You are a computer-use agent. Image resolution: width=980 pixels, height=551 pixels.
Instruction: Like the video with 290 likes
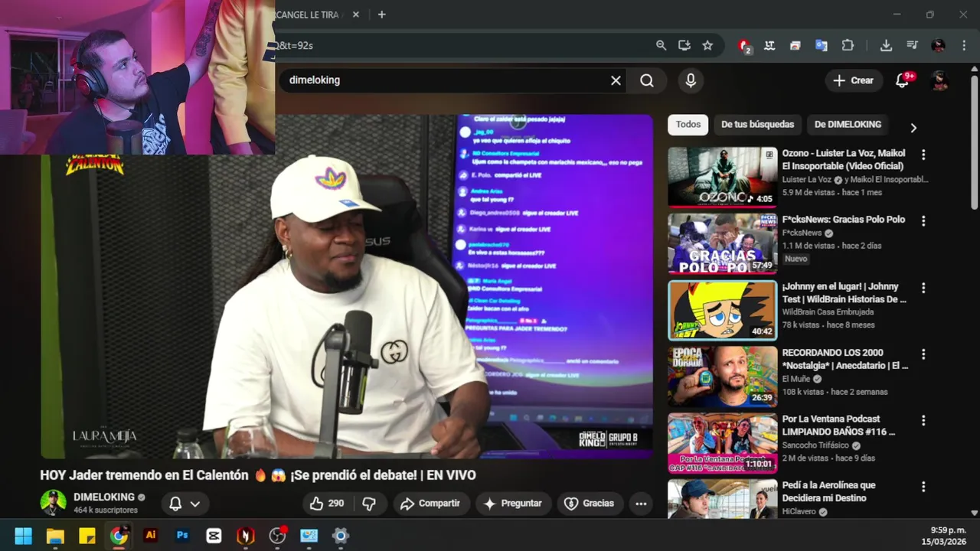(327, 504)
